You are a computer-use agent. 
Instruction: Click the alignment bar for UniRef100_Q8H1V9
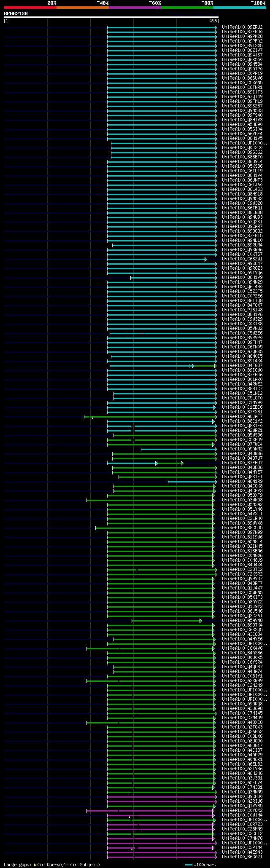[x=174, y=278]
